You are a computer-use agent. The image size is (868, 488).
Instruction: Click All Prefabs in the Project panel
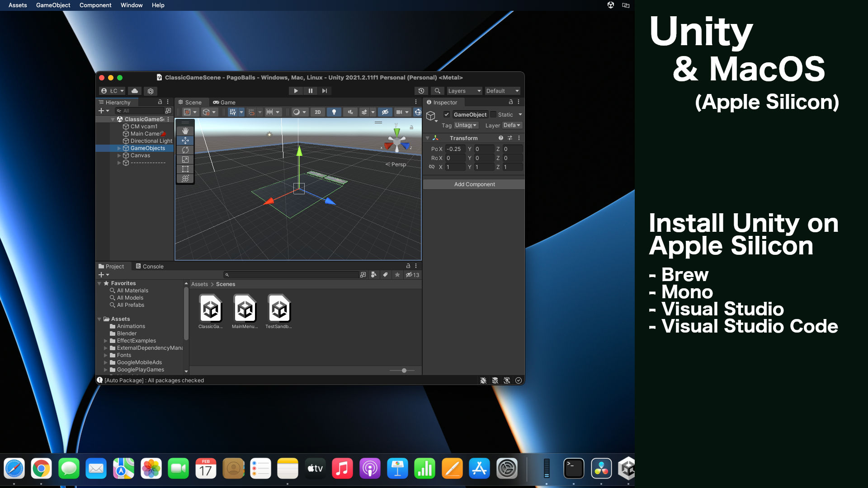[x=130, y=305]
